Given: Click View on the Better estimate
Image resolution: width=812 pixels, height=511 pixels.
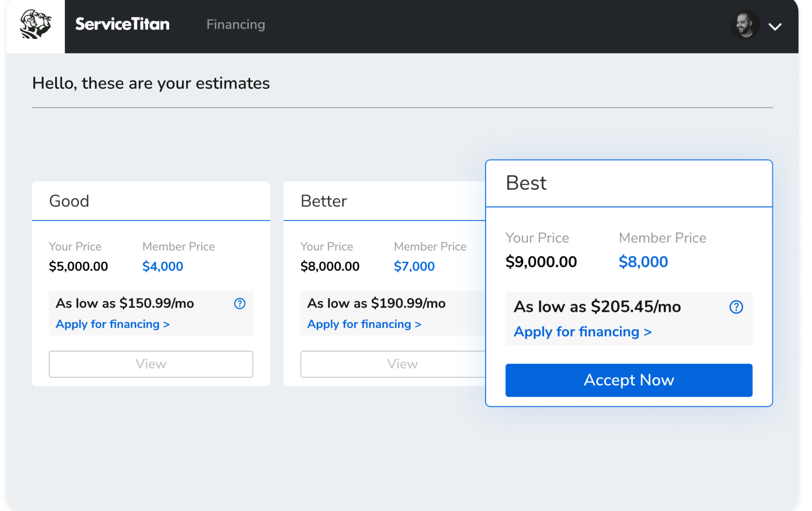Looking at the screenshot, I should pos(402,364).
